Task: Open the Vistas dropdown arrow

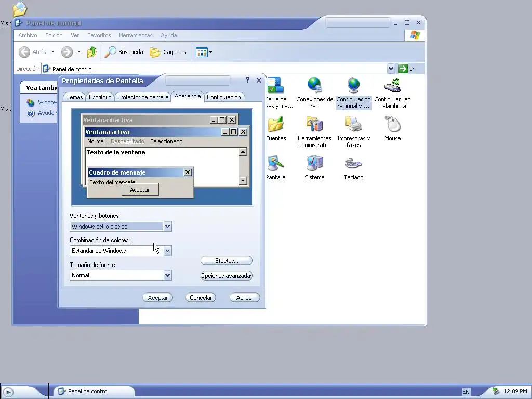Action: coord(211,52)
